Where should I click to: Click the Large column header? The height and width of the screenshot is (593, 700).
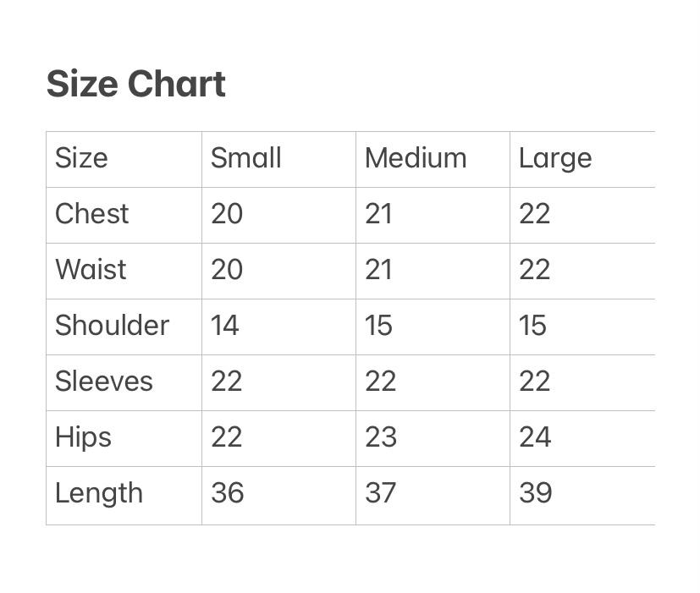click(554, 158)
